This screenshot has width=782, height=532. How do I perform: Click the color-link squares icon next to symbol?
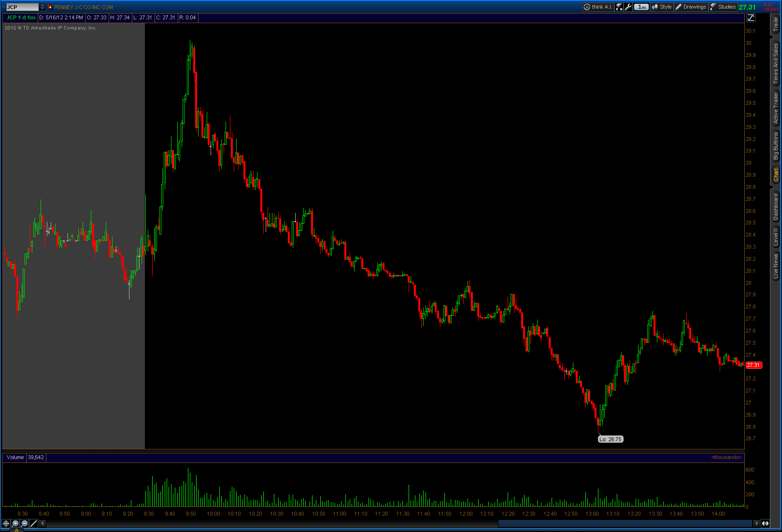[x=49, y=7]
